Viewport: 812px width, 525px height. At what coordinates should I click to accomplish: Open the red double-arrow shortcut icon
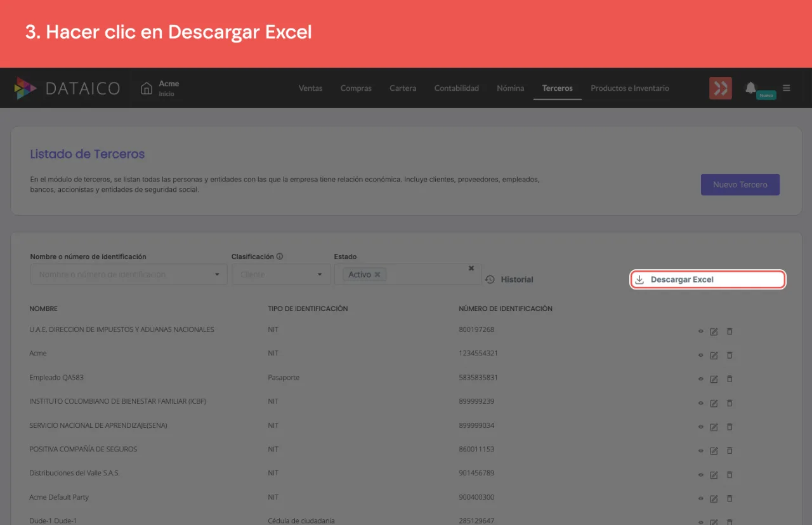[721, 88]
